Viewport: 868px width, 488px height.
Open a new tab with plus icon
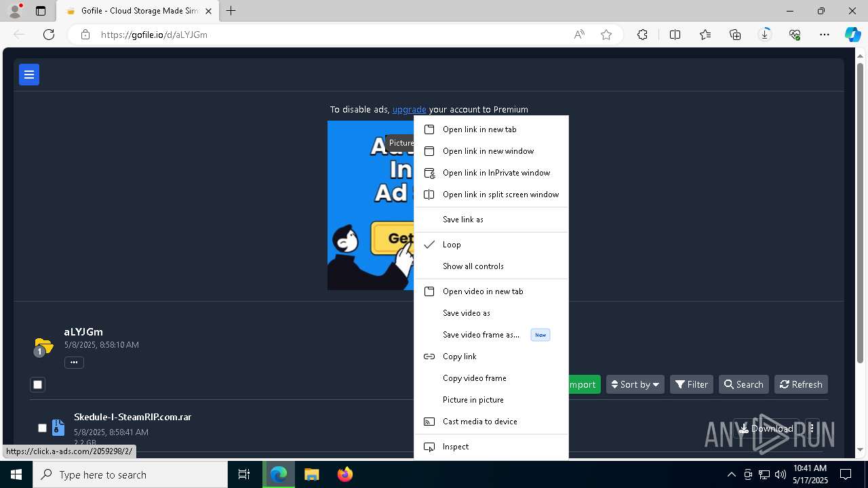point(231,11)
